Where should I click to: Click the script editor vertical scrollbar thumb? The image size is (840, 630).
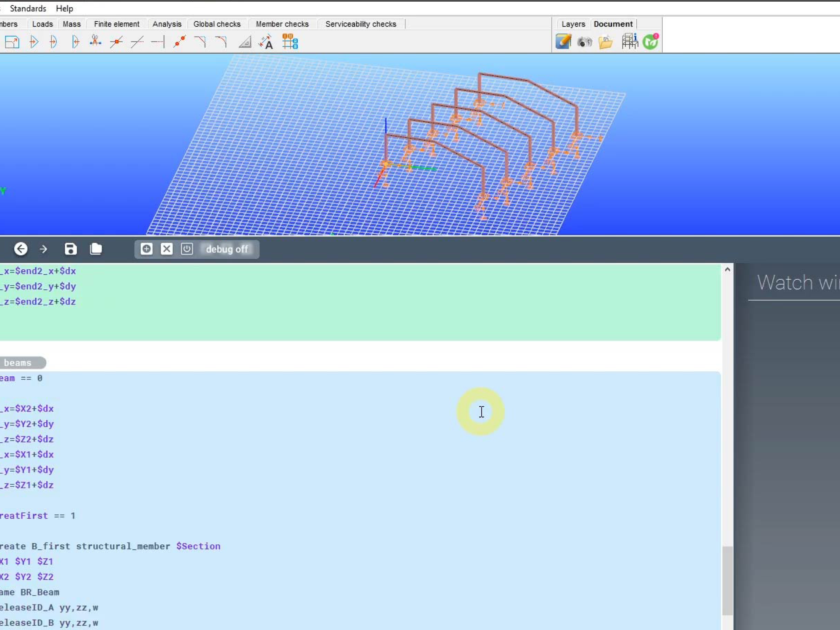[727, 581]
